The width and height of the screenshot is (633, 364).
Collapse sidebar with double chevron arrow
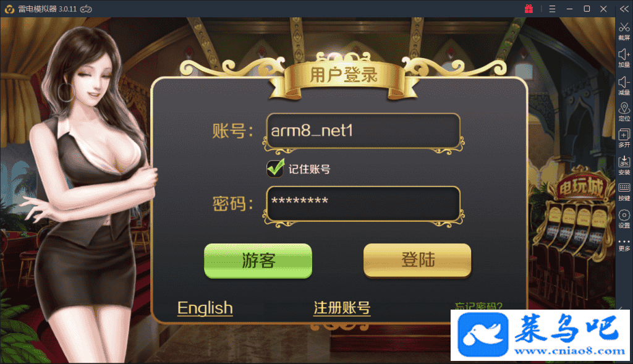click(x=624, y=9)
